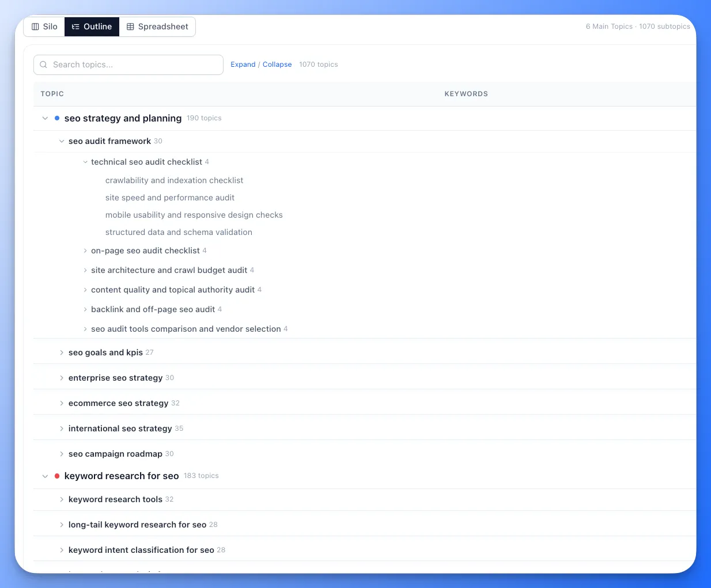This screenshot has width=711, height=588.
Task: Expand on-page seo audit checklist
Action: [85, 251]
